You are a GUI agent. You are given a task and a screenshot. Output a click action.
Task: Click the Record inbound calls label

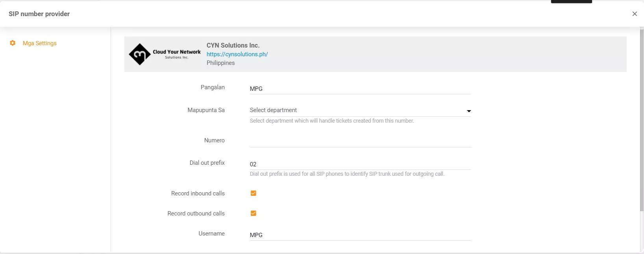pyautogui.click(x=198, y=193)
